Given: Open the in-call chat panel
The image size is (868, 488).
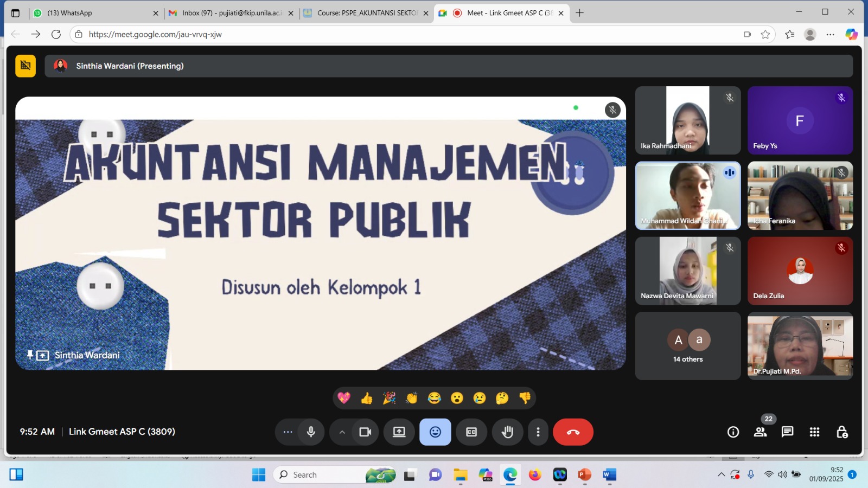Looking at the screenshot, I should 787,432.
